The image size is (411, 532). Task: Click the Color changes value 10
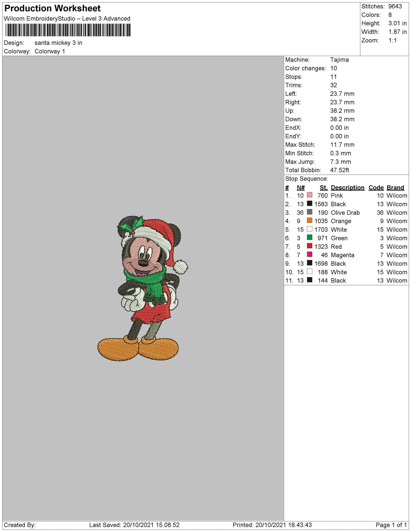334,68
